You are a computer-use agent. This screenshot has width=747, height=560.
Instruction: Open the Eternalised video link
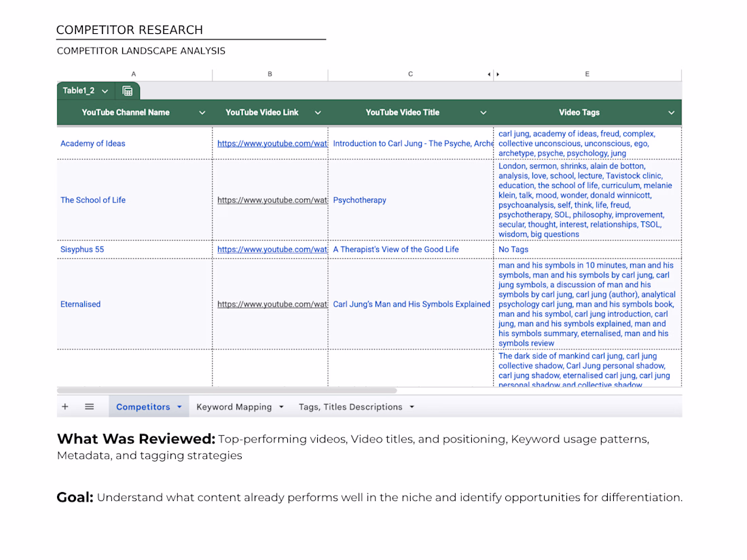pos(272,304)
